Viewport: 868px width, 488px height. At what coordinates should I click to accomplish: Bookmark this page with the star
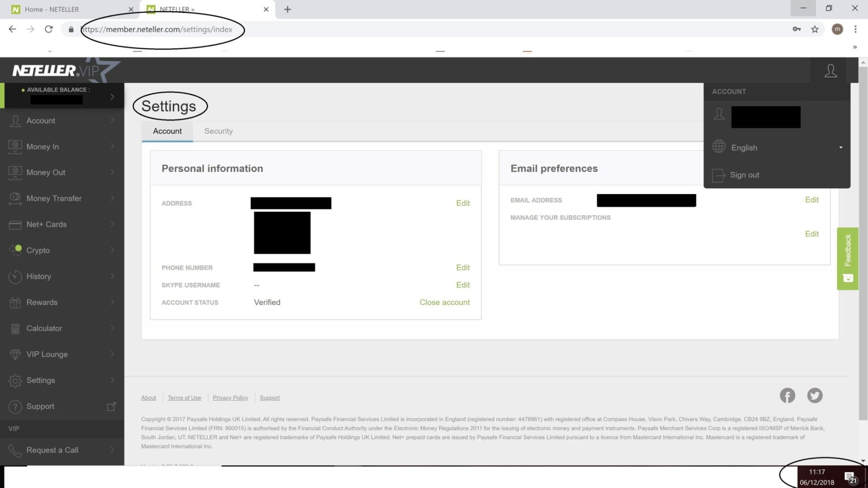pyautogui.click(x=815, y=29)
